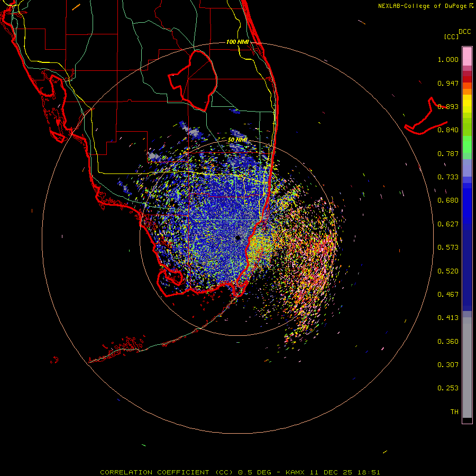The height and width of the screenshot is (476, 476).
Task: Select the 0.893 scale value
Action: tap(448, 106)
